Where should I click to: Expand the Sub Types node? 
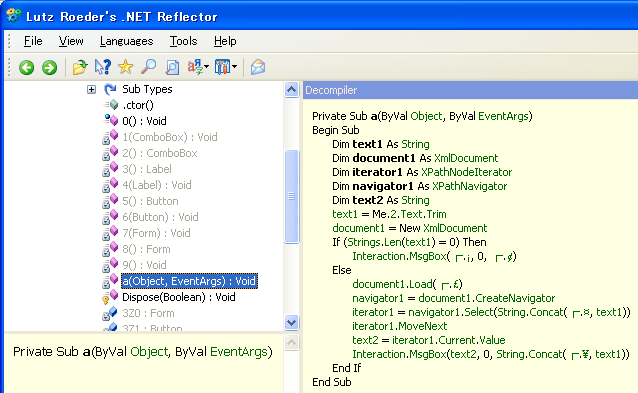pos(92,89)
